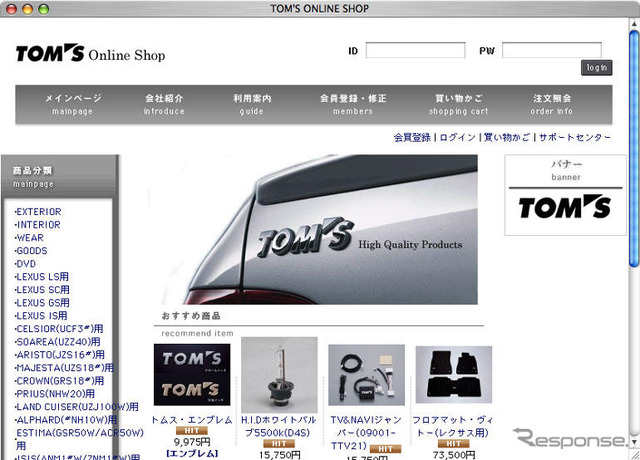
Task: Click the scrollbar down arrow
Action: 633,442
